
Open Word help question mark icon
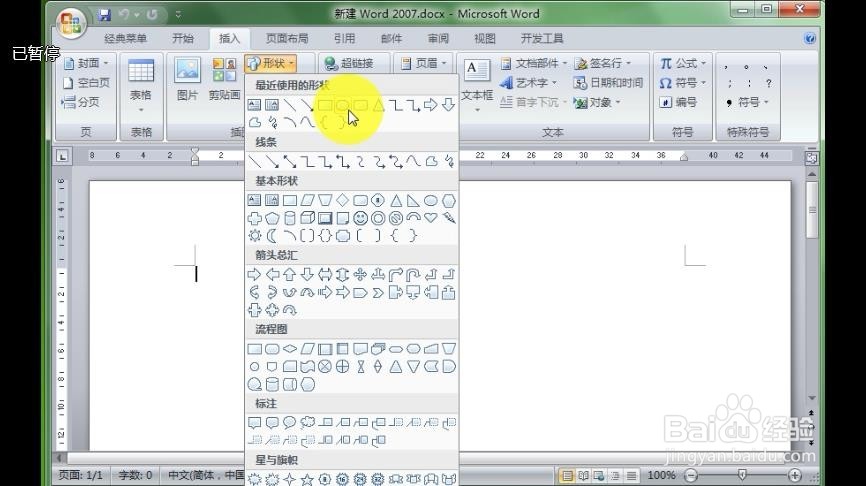pos(810,38)
